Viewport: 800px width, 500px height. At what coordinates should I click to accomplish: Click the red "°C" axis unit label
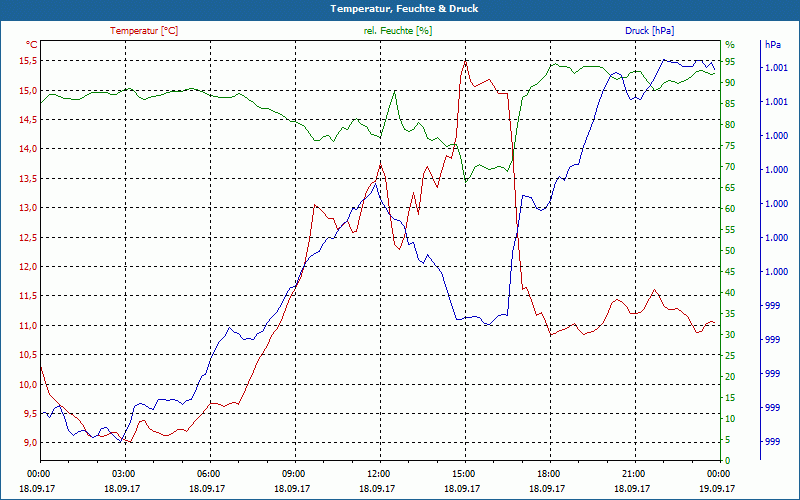coord(32,44)
